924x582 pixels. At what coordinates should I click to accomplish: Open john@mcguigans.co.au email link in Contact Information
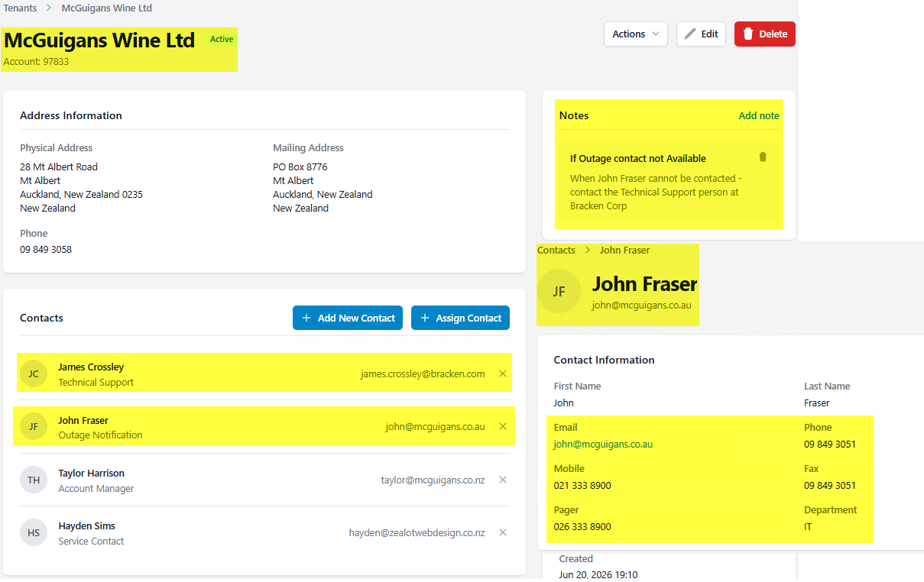click(x=603, y=444)
